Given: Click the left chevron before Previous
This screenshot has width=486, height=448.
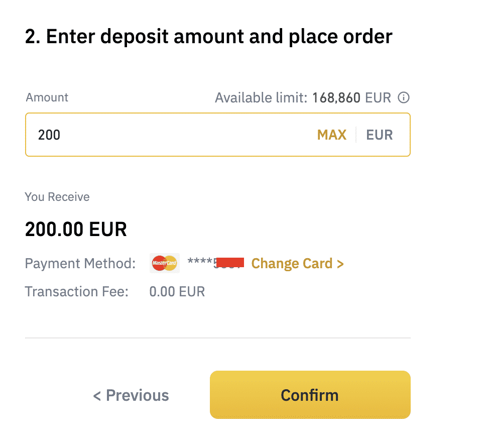Looking at the screenshot, I should click(x=97, y=396).
